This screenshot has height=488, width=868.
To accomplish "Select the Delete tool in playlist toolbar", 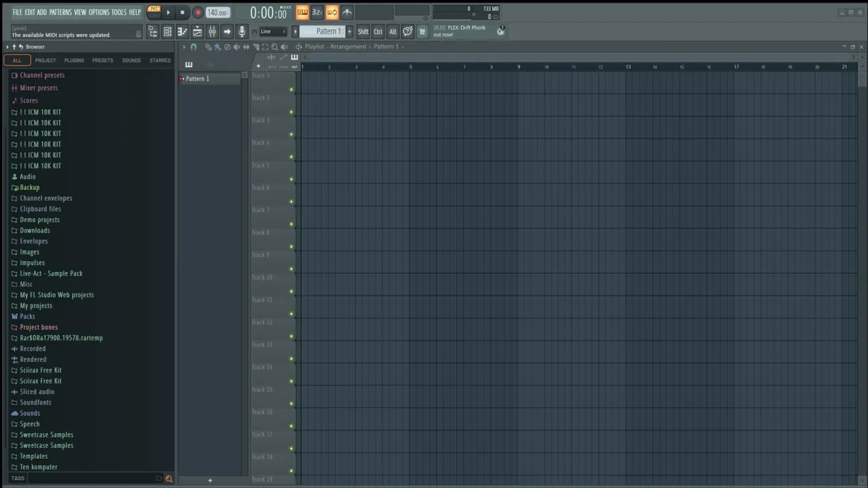I will click(x=227, y=47).
